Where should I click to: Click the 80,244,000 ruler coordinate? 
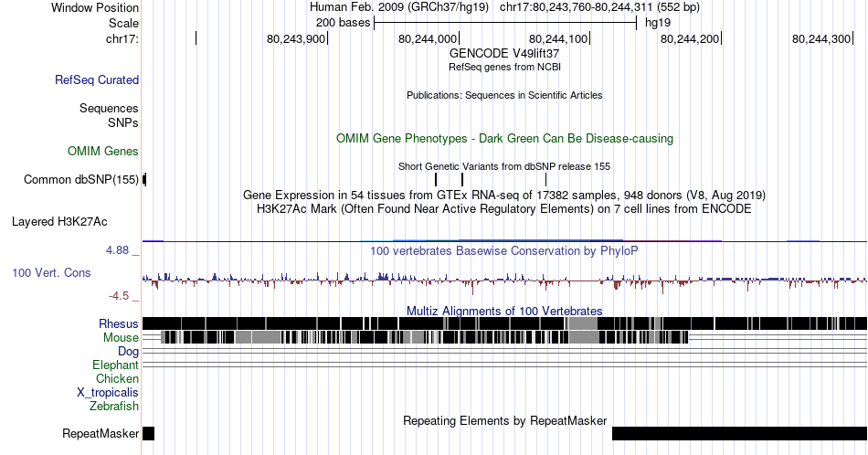pos(428,38)
